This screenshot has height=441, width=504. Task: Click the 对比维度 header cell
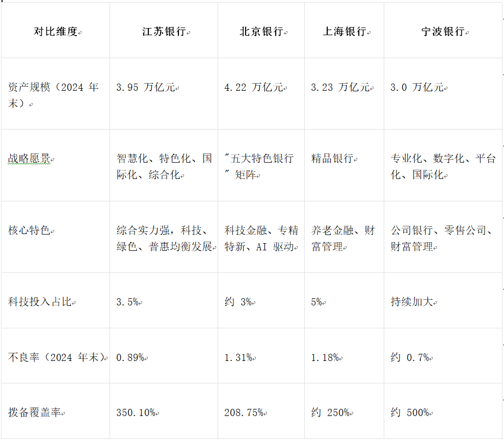click(56, 32)
